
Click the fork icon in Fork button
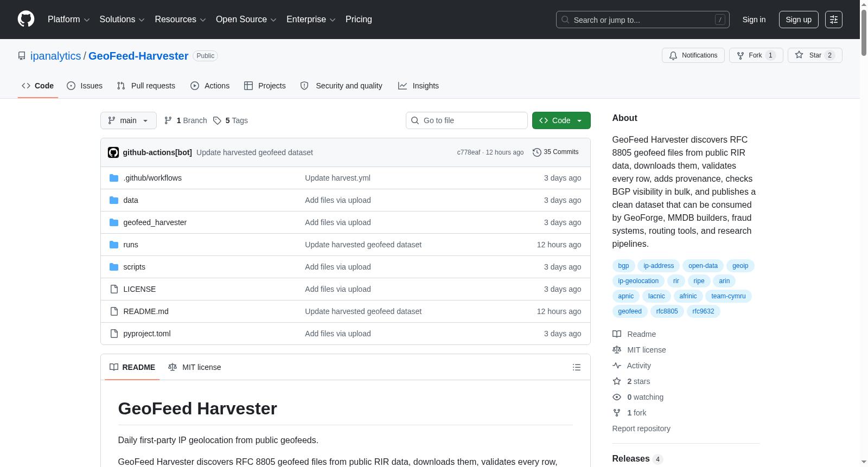click(741, 55)
